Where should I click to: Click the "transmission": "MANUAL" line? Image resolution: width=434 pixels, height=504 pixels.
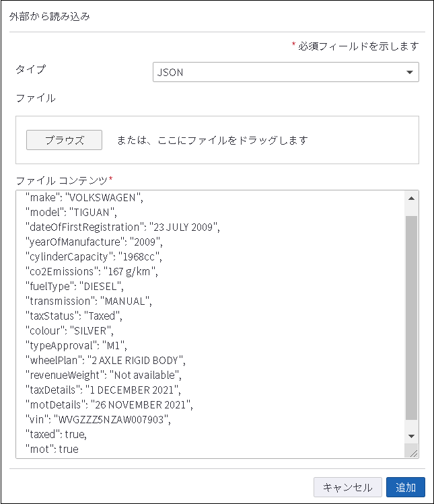(89, 301)
